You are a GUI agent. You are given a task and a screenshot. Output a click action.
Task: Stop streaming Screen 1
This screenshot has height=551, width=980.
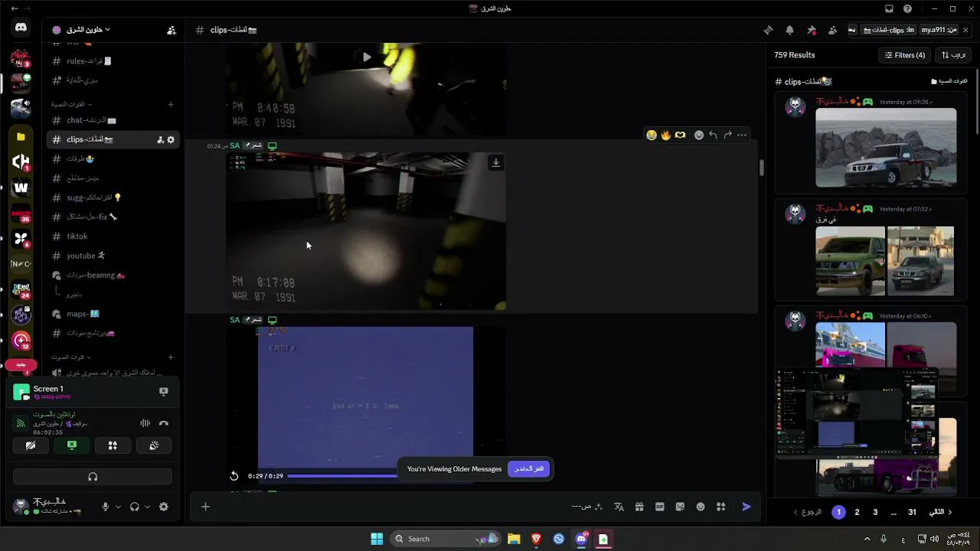coord(163,391)
